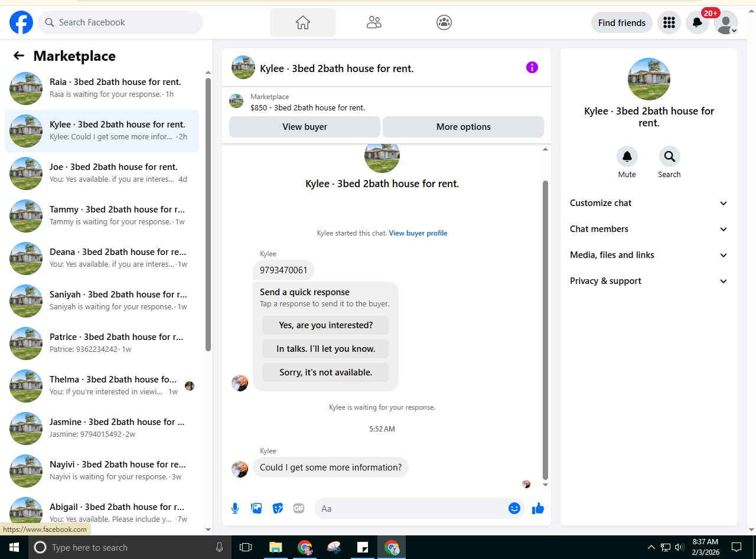756x559 pixels.
Task: Open Task View on the taskbar
Action: (x=246, y=547)
